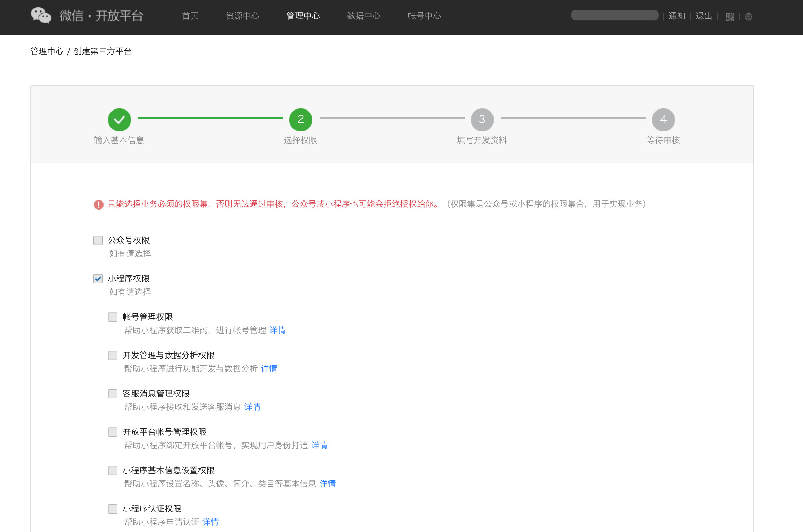Go to the 数据中心 menu tab
The height and width of the screenshot is (532, 803).
(x=364, y=16)
